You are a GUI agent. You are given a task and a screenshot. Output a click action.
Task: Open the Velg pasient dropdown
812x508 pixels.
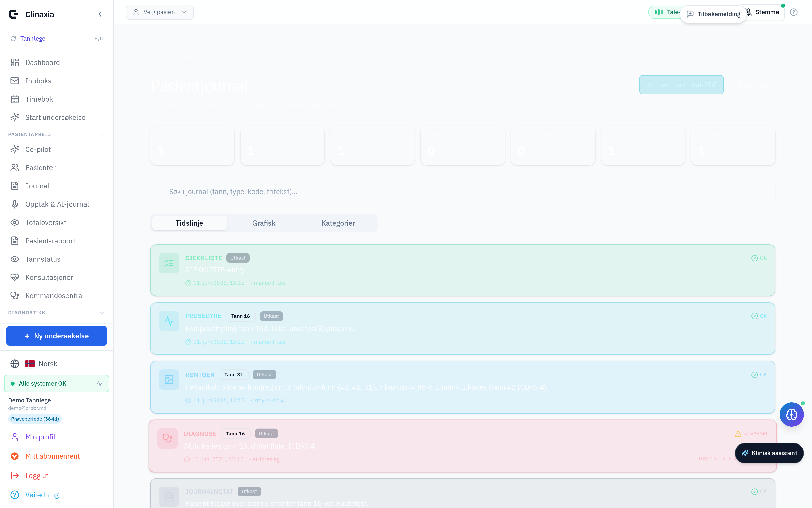(x=160, y=12)
